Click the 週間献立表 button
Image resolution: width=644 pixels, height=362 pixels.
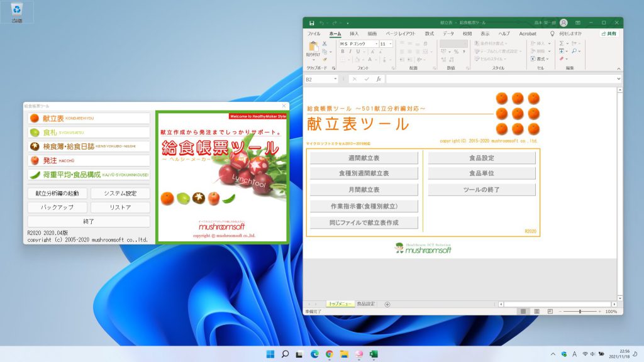[x=364, y=158]
